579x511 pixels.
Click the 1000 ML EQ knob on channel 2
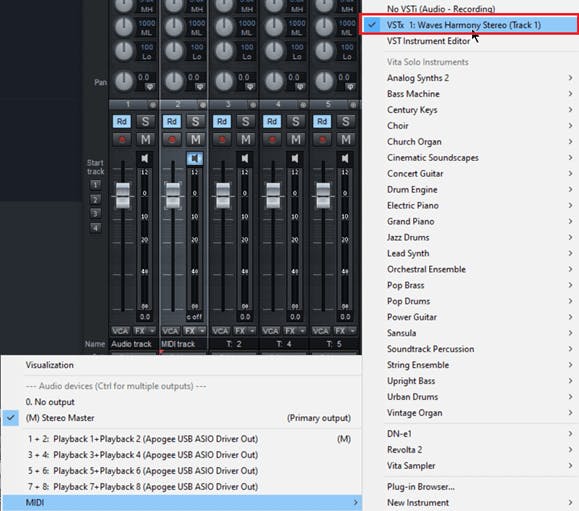tap(174, 27)
